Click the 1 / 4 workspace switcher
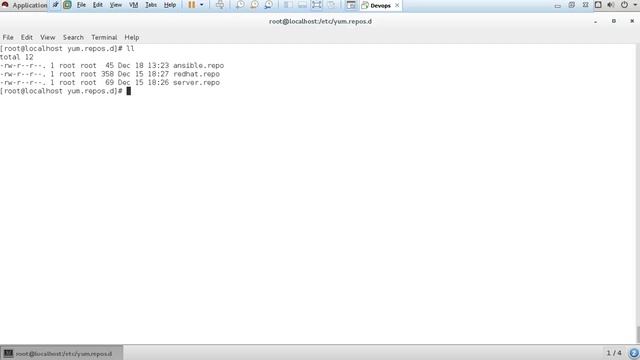Screen dimensions: 640x360 pyautogui.click(x=614, y=353)
